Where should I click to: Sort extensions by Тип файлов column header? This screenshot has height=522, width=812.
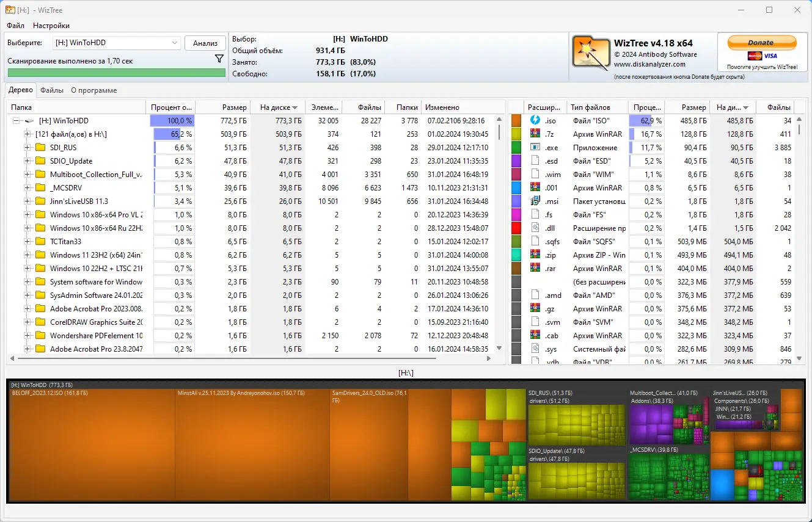(x=598, y=107)
